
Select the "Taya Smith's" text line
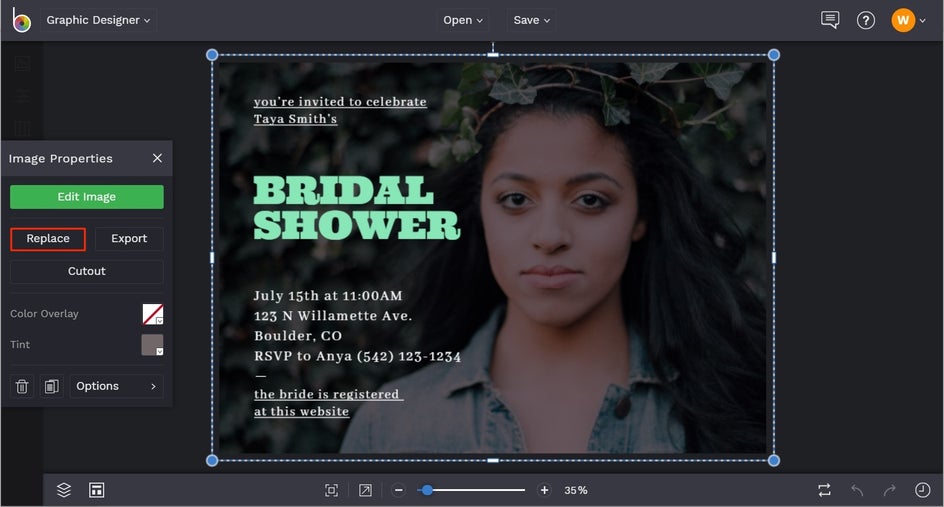(x=295, y=119)
